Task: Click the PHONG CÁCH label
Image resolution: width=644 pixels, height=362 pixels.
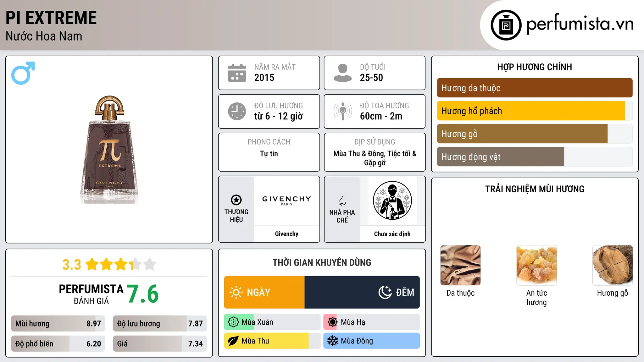Action: [x=269, y=142]
